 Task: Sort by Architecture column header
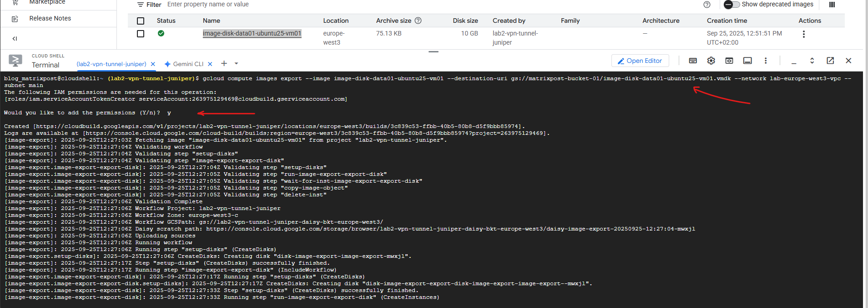click(x=661, y=21)
